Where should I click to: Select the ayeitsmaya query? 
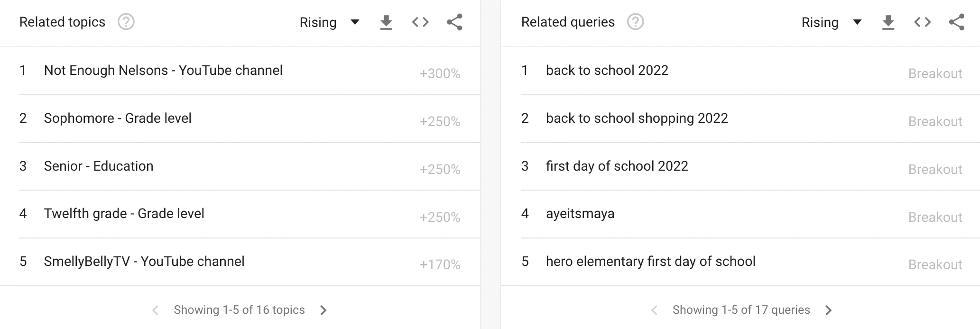point(580,214)
